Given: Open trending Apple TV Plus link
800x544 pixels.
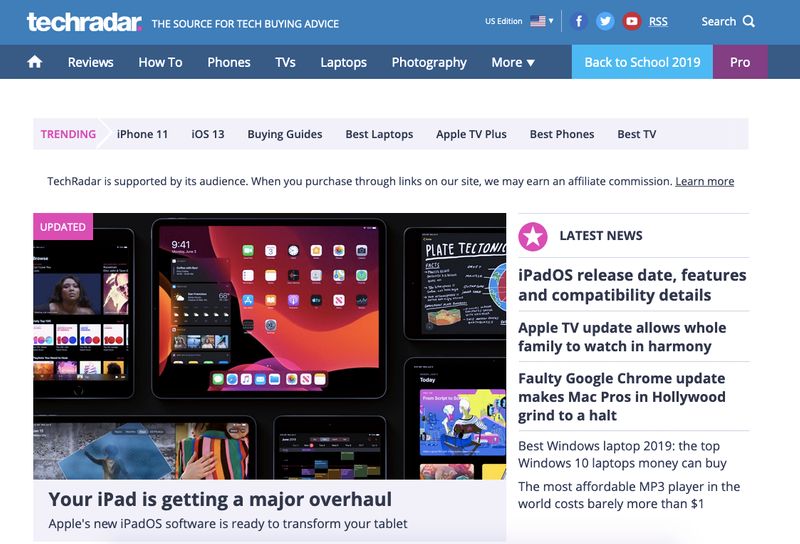Looking at the screenshot, I should point(471,134).
